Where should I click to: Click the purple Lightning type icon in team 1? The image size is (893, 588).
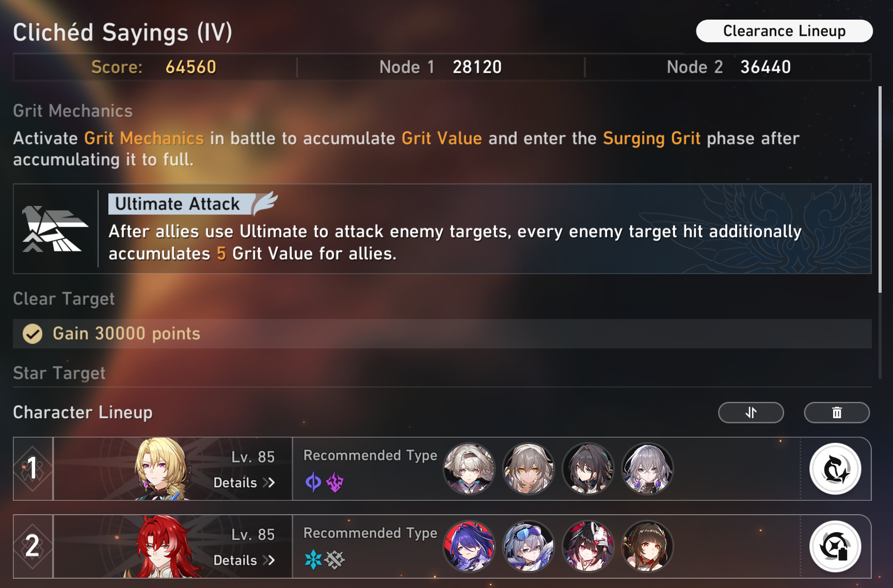334,483
